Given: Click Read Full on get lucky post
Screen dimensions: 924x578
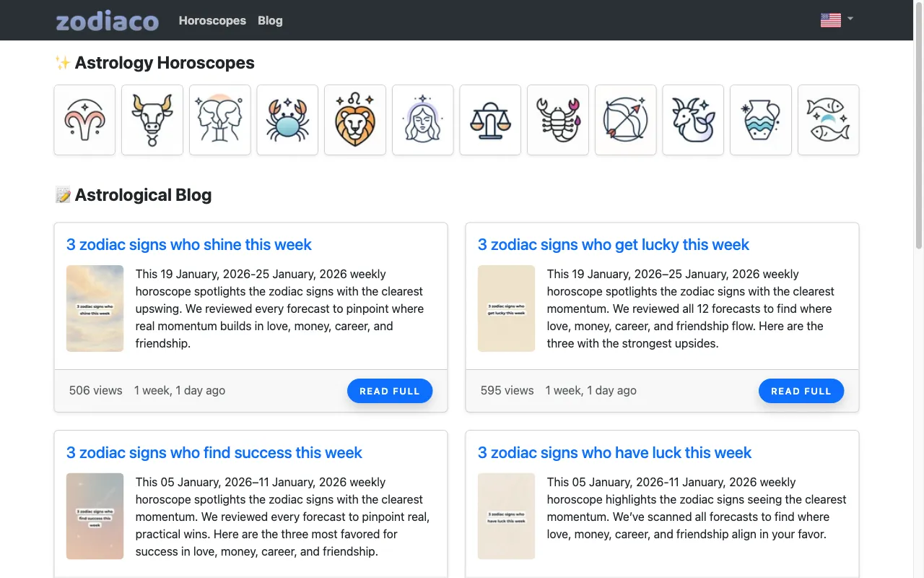Looking at the screenshot, I should point(801,391).
